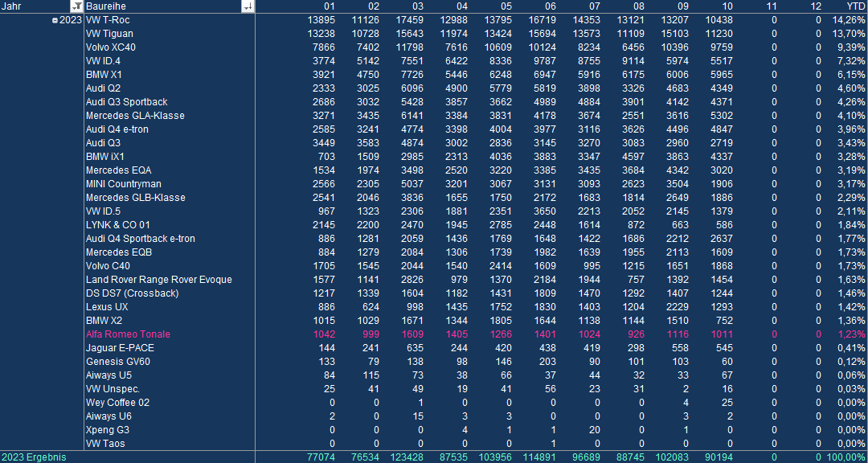
Task: Select the Jaguar E-PACE row label
Action: (120, 348)
